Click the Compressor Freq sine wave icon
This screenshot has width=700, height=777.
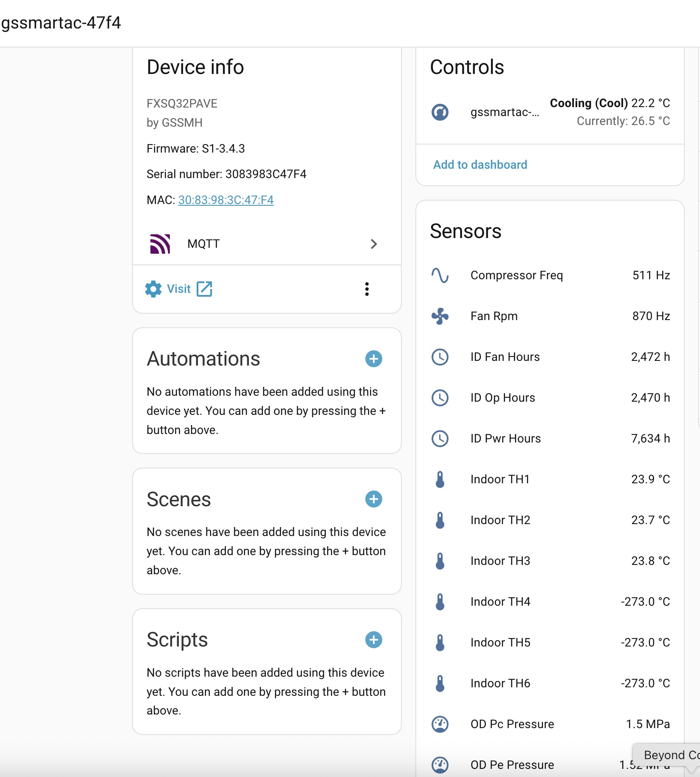(x=440, y=275)
